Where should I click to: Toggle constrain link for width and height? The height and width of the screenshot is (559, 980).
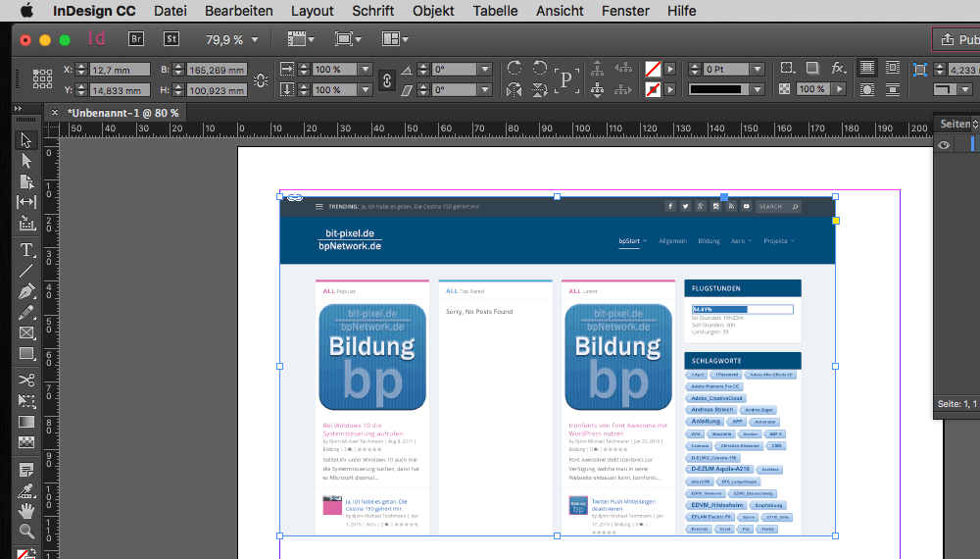(261, 79)
